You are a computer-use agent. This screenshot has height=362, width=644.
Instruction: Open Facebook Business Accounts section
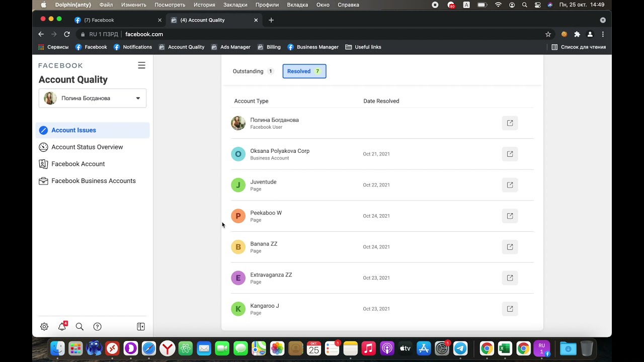pyautogui.click(x=93, y=181)
